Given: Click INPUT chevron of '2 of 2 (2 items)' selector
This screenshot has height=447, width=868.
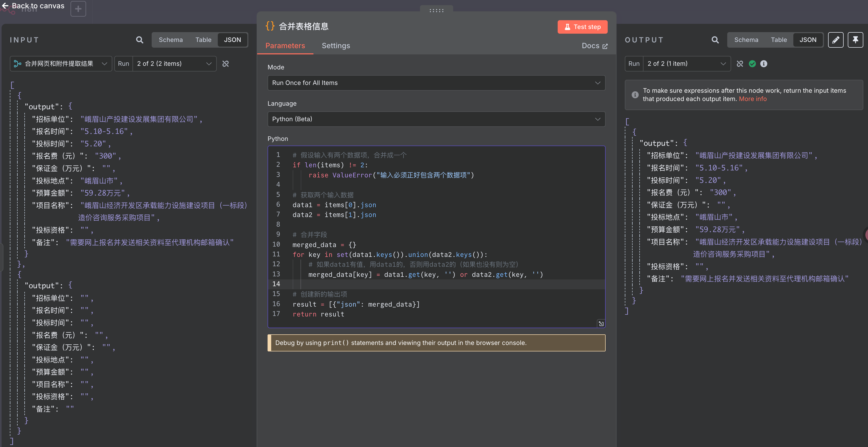Looking at the screenshot, I should 209,64.
